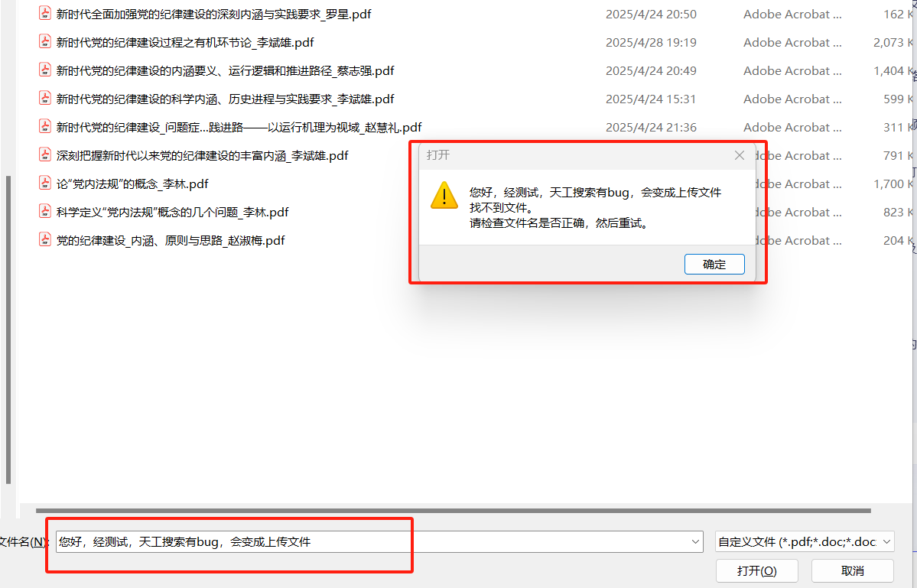Select file 深刻把握新时代以来党的纪律建设的丰富内涵_李斌雄.pdf
Image resolution: width=917 pixels, height=588 pixels.
[203, 155]
